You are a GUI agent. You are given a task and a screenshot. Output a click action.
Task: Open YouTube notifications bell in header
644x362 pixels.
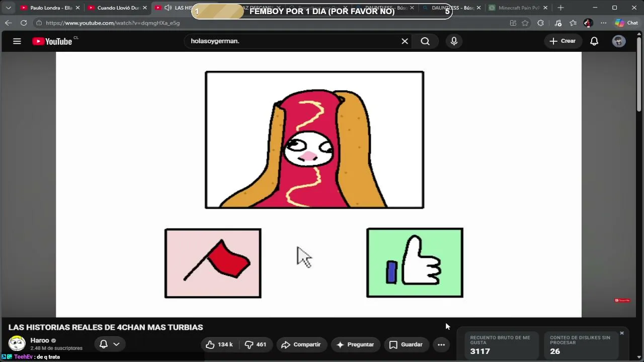[x=594, y=41]
